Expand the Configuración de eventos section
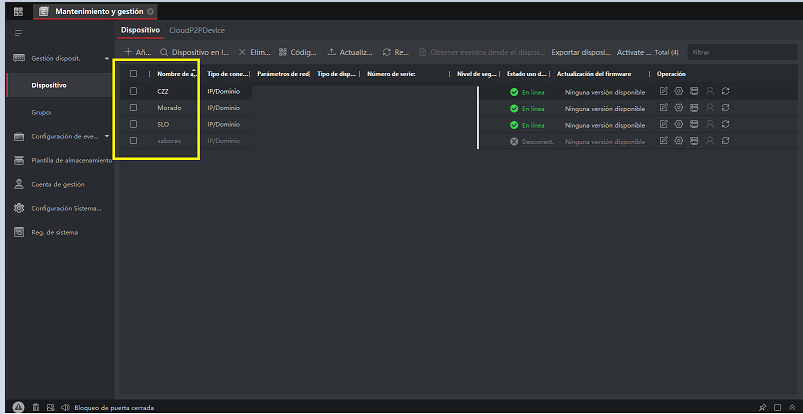 click(107, 136)
